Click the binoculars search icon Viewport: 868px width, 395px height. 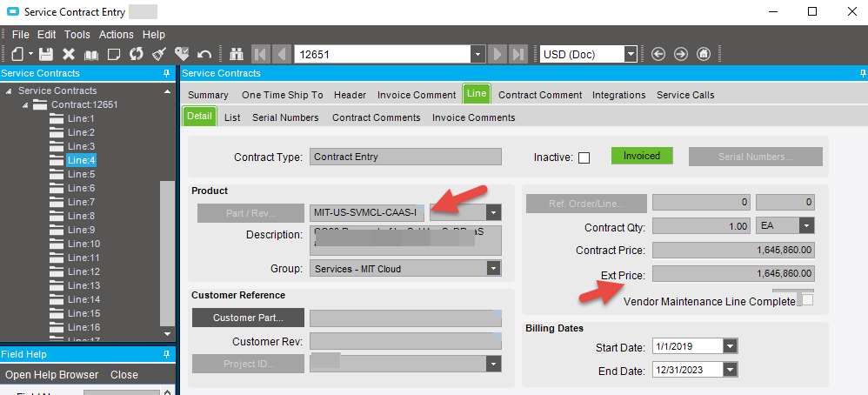pos(237,54)
